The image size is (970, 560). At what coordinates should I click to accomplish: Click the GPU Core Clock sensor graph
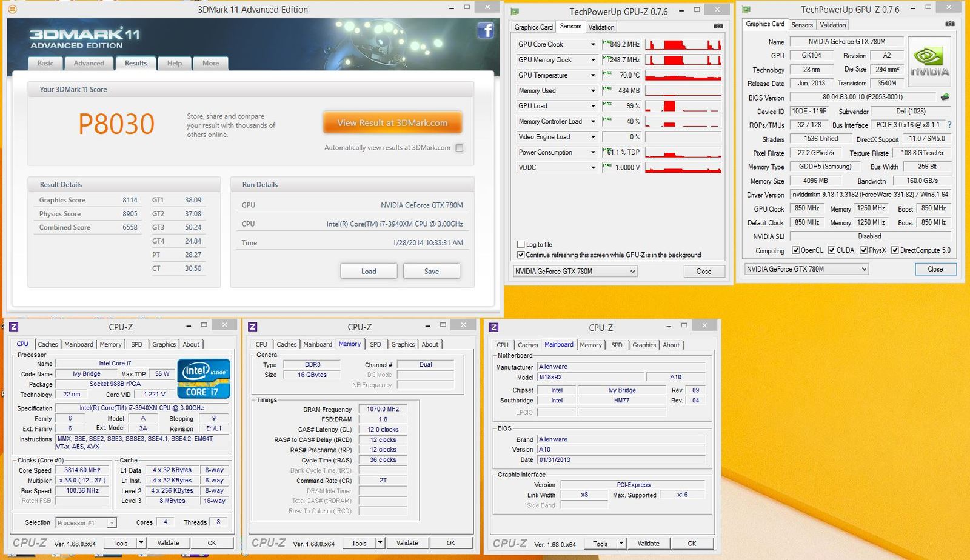(x=683, y=44)
